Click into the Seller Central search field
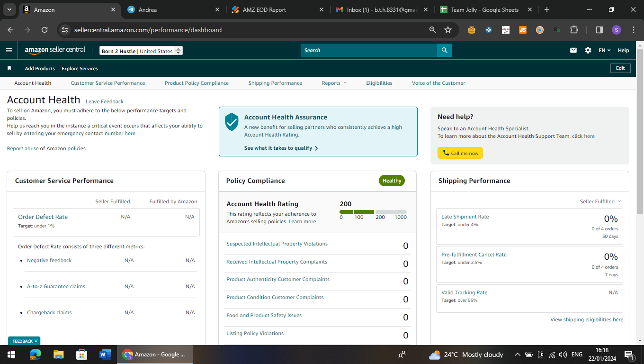The image size is (644, 364). tap(369, 50)
